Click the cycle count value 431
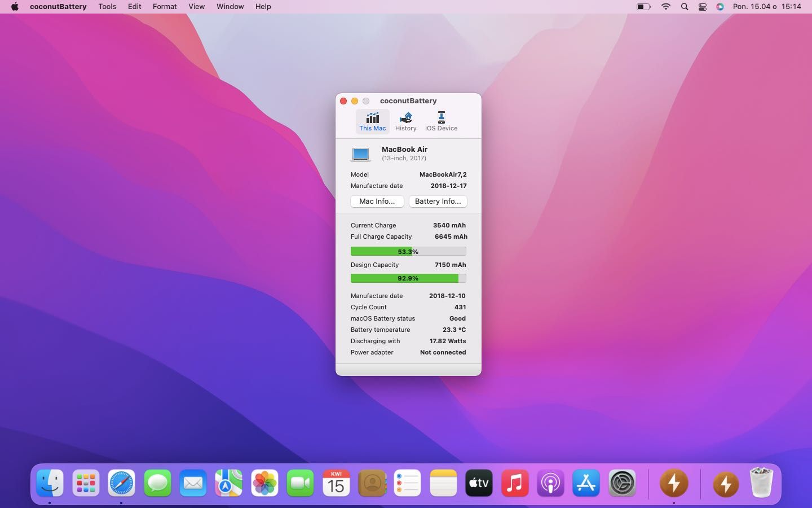Image resolution: width=812 pixels, height=508 pixels. (x=460, y=307)
